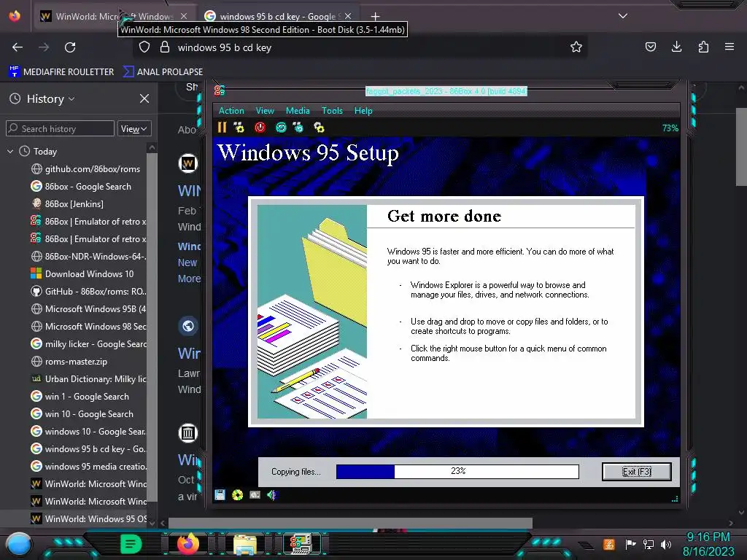
Task: Open the View menu in 86Box
Action: click(265, 111)
